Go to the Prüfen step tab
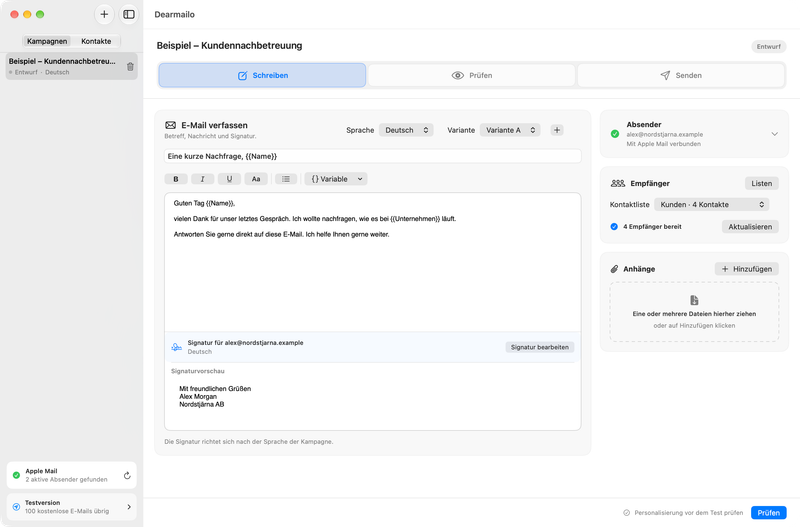This screenshot has width=800, height=527. click(471, 76)
